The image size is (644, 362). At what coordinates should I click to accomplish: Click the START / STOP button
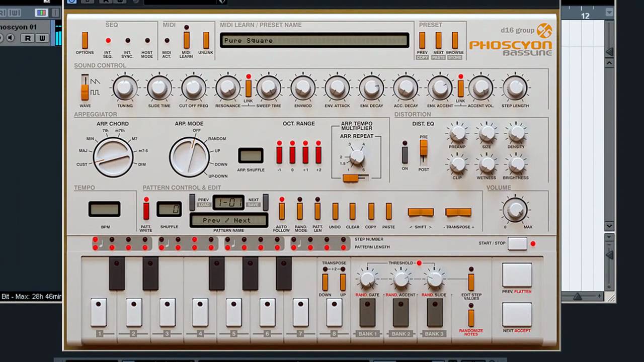click(x=517, y=243)
